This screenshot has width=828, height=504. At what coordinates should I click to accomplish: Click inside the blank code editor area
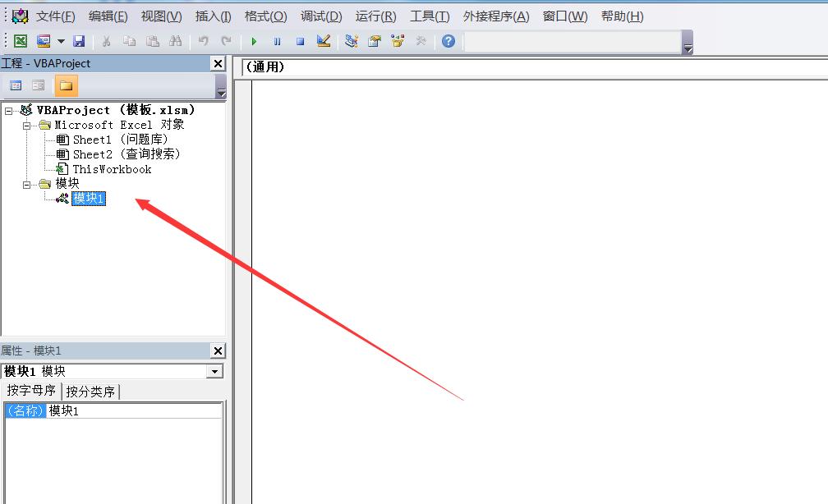(x=540, y=292)
